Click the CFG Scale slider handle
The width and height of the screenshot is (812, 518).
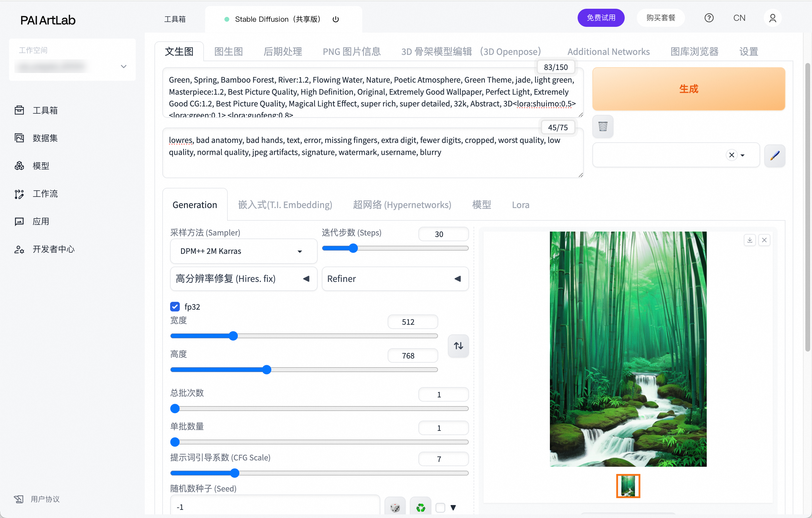pyautogui.click(x=235, y=473)
